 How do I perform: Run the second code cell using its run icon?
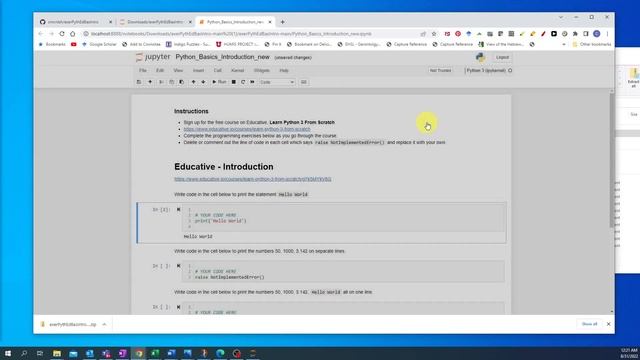178,266
